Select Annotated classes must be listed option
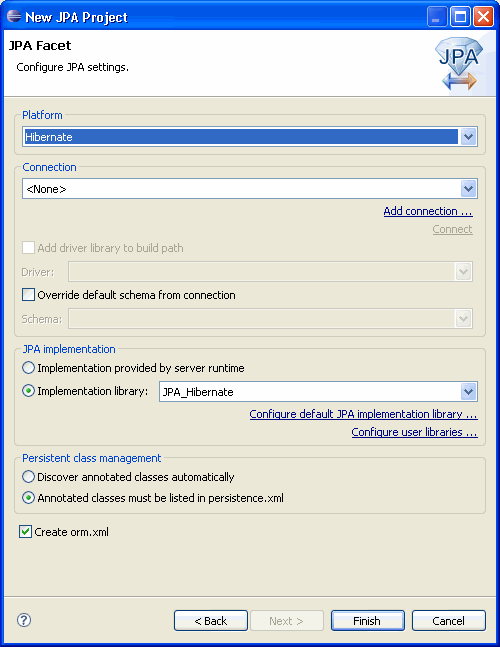 point(28,498)
